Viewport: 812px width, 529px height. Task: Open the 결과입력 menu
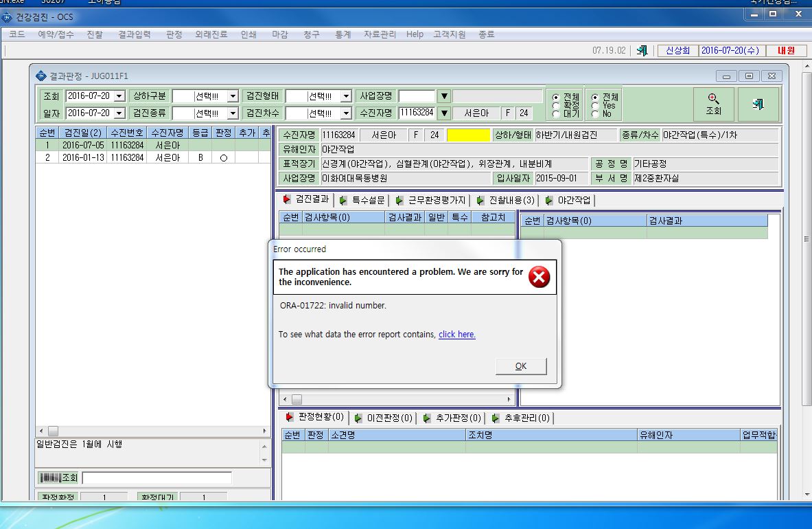click(x=134, y=34)
